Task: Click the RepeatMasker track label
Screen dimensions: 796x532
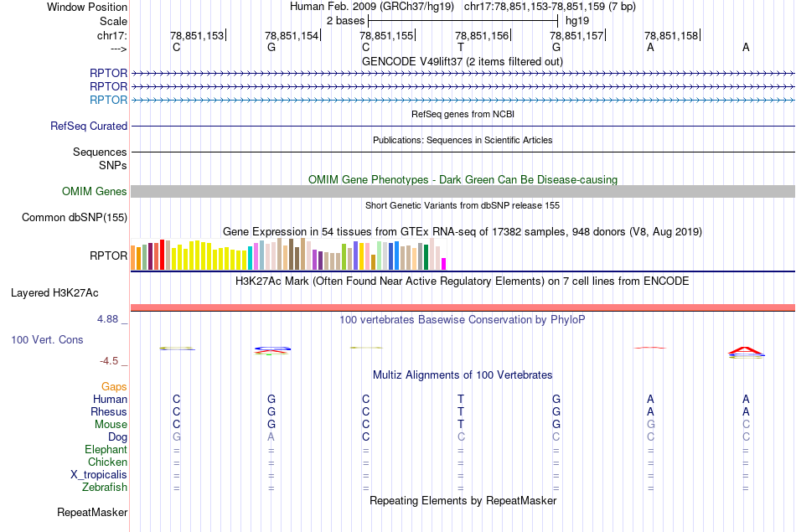Action: point(92,512)
